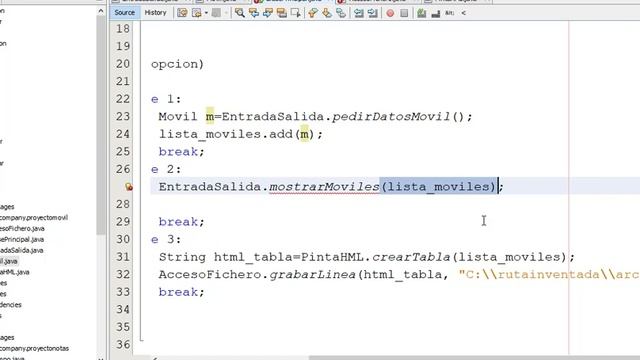Stop macro recording with the square icon

(404, 13)
